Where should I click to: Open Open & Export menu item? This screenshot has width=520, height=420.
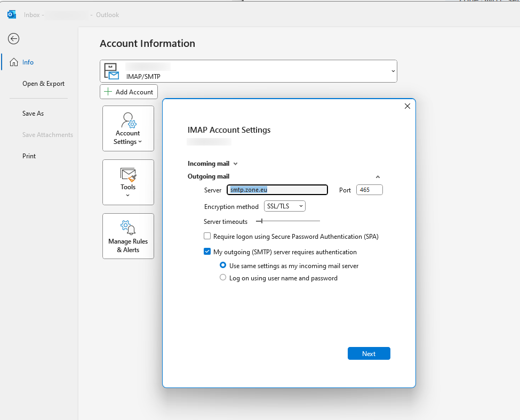click(43, 84)
